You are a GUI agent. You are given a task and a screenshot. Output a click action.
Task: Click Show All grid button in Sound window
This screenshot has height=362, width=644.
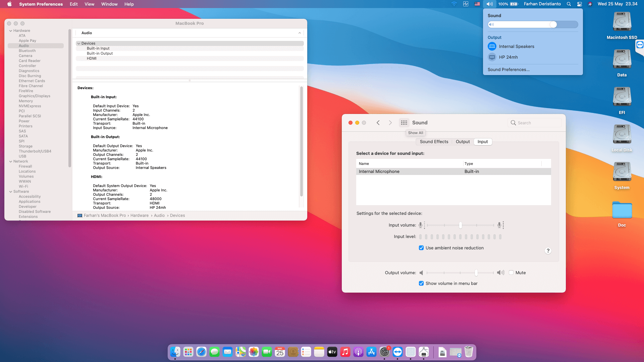click(x=404, y=123)
